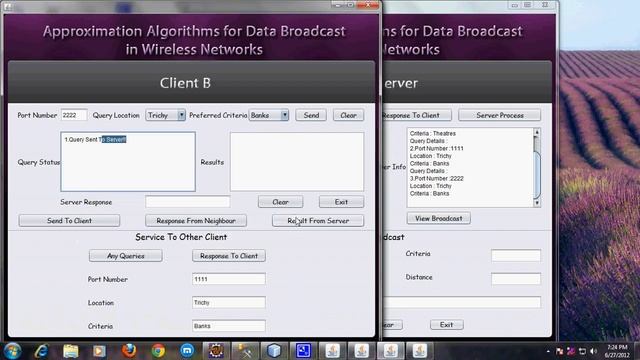
Task: Open the taskbar clock and date
Action: tap(616, 351)
